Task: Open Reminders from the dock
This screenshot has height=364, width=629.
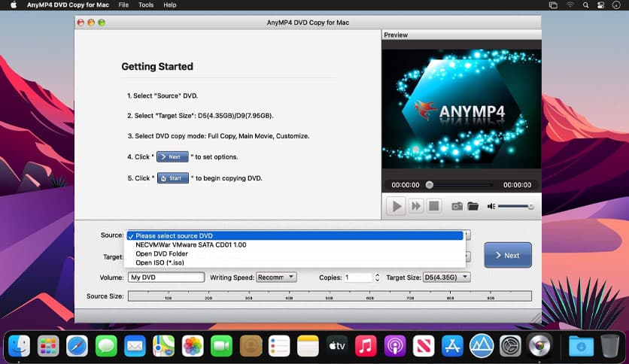Action: [279, 345]
